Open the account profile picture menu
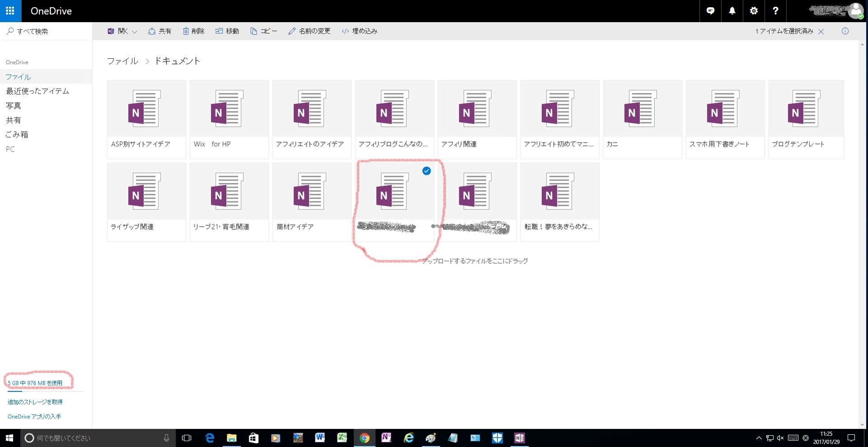868x447 pixels. [855, 11]
